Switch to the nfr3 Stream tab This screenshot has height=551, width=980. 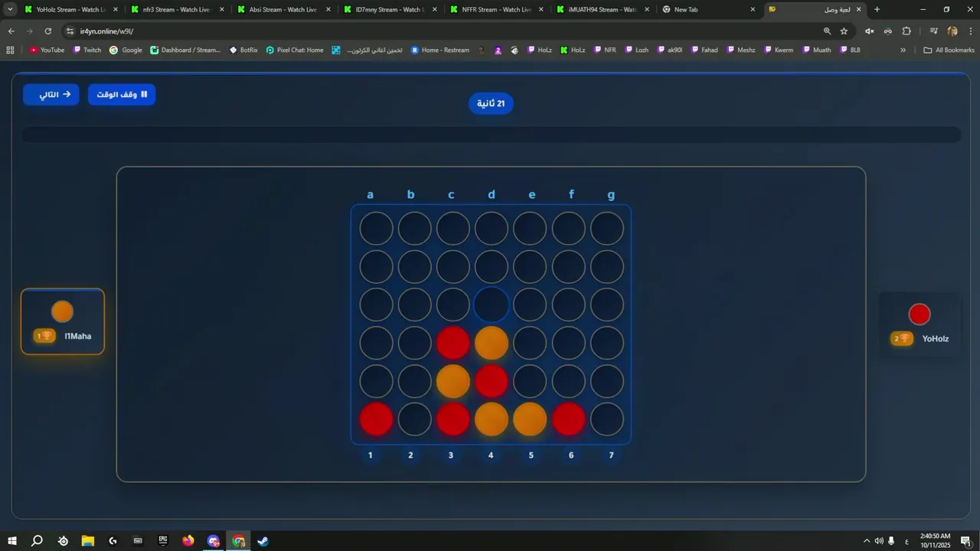pyautogui.click(x=176, y=9)
